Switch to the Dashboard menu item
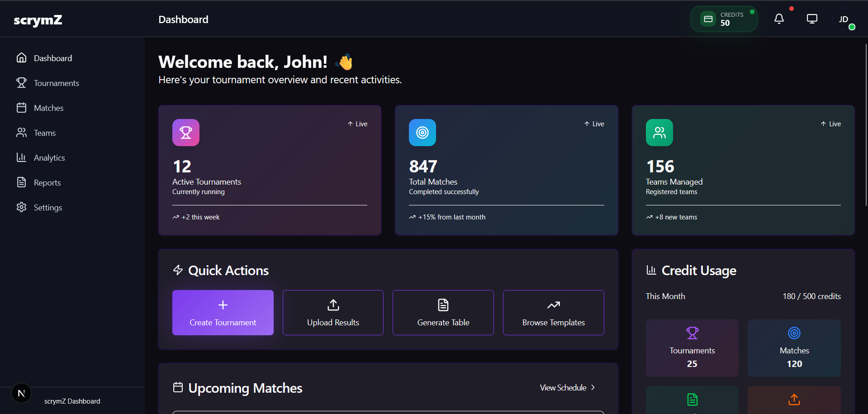This screenshot has width=868, height=414. coord(52,58)
